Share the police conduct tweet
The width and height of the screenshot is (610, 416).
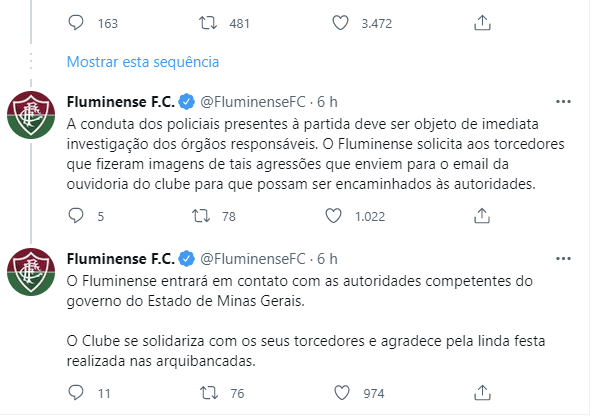(482, 216)
